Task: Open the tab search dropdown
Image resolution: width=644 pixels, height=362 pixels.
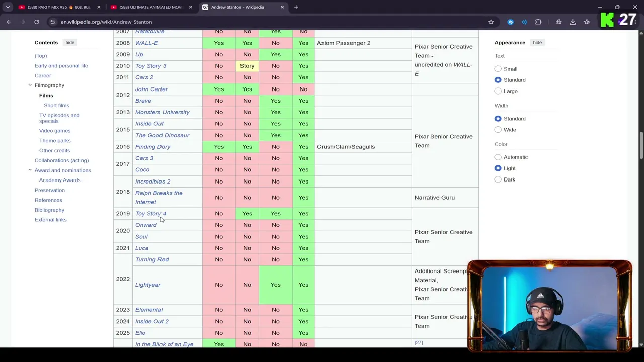Action: (8, 7)
